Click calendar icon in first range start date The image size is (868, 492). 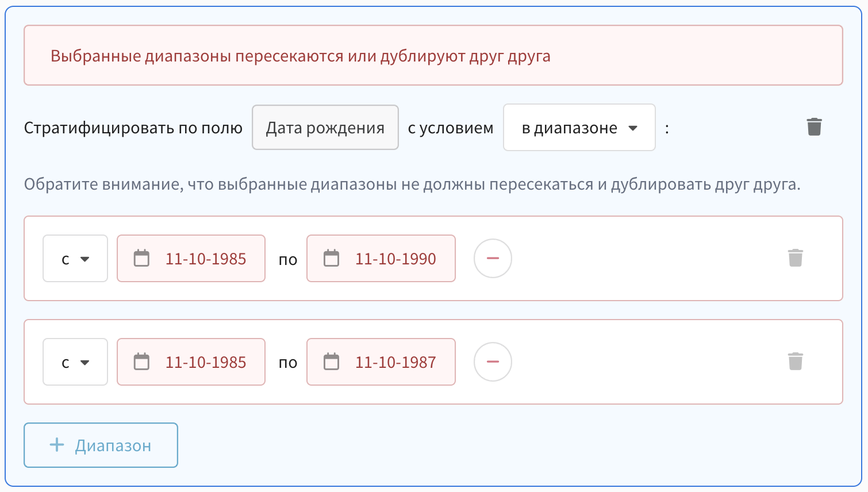141,259
